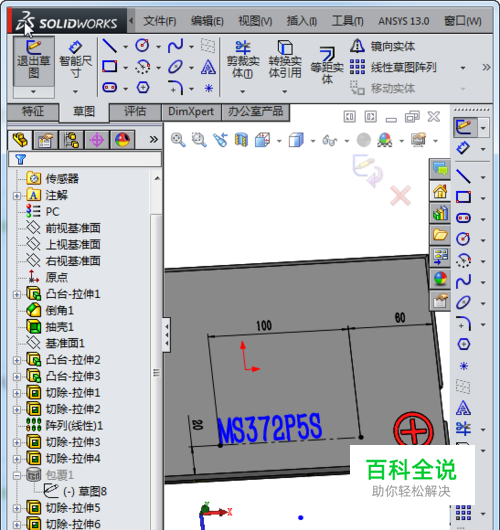This screenshot has height=530, width=500.
Task: Open the DimXpertManager tab icon
Action: click(97, 140)
